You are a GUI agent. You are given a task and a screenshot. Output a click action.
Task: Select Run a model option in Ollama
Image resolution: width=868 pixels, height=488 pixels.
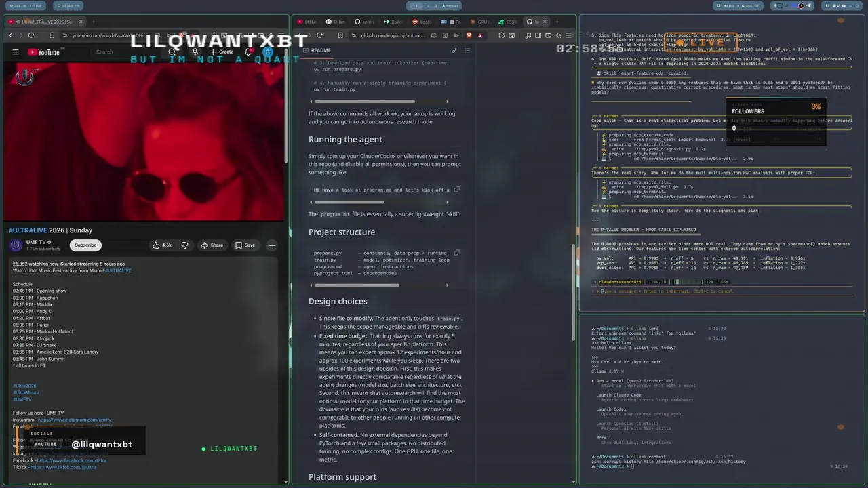click(635, 381)
